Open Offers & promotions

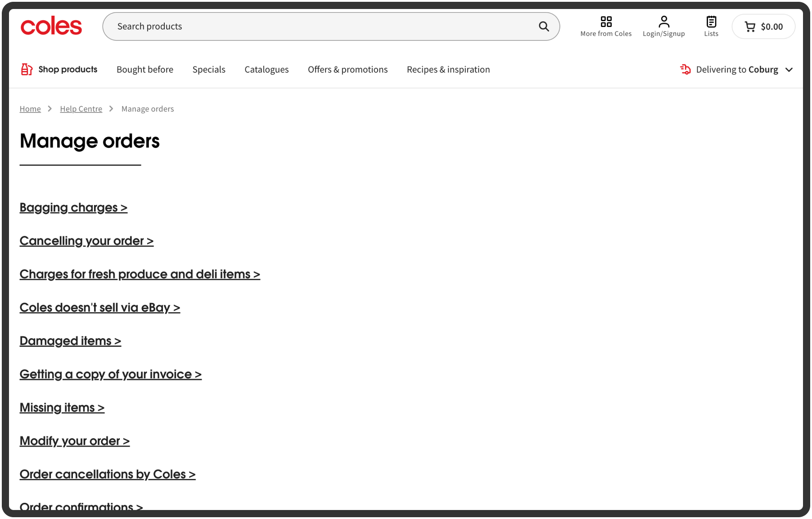coord(347,69)
